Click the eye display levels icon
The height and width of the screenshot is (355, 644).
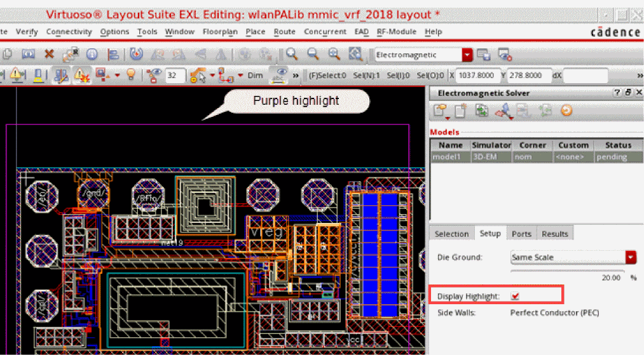click(x=154, y=75)
